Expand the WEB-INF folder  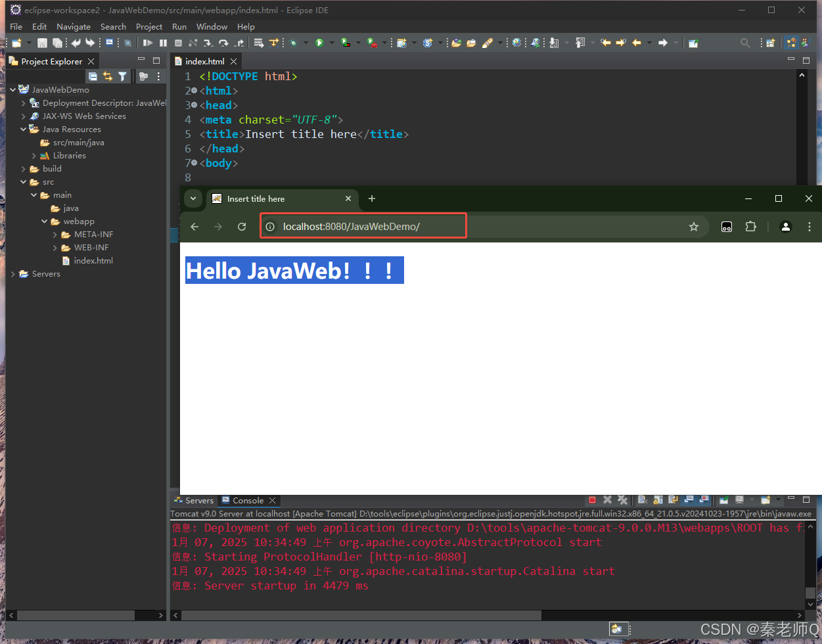click(x=55, y=248)
